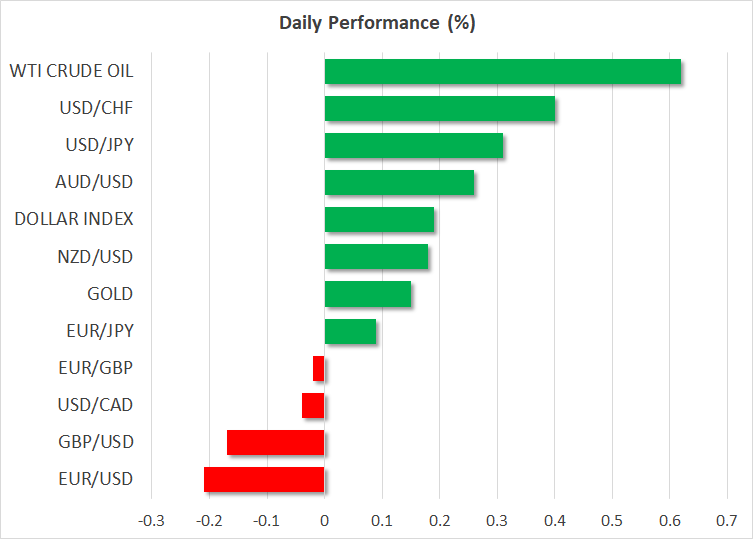Click the Daily Performance (%) chart title

point(376,23)
